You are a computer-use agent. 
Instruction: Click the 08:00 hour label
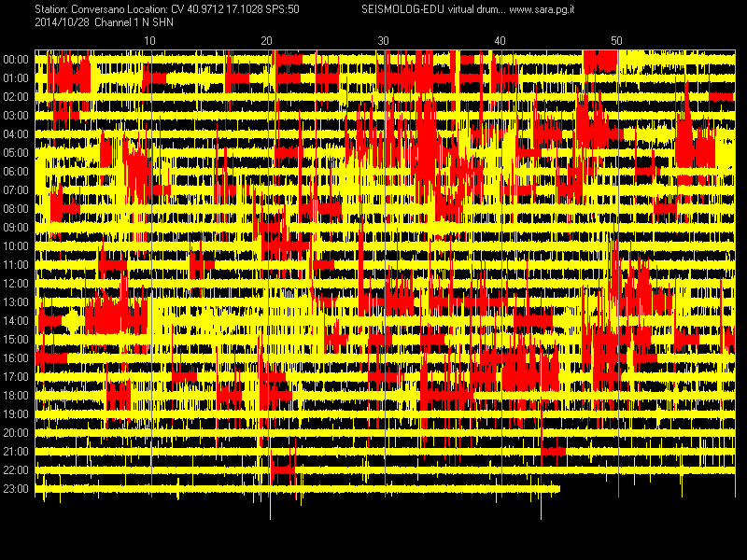coord(16,209)
